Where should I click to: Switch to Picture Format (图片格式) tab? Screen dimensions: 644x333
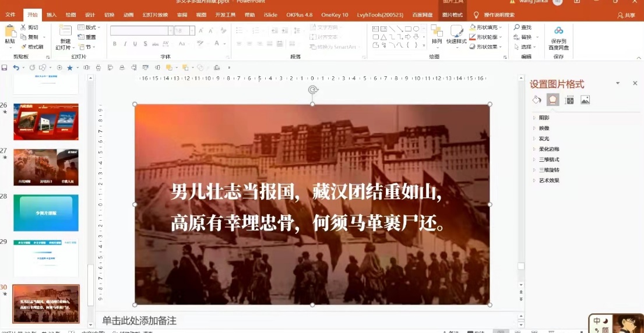coord(452,15)
